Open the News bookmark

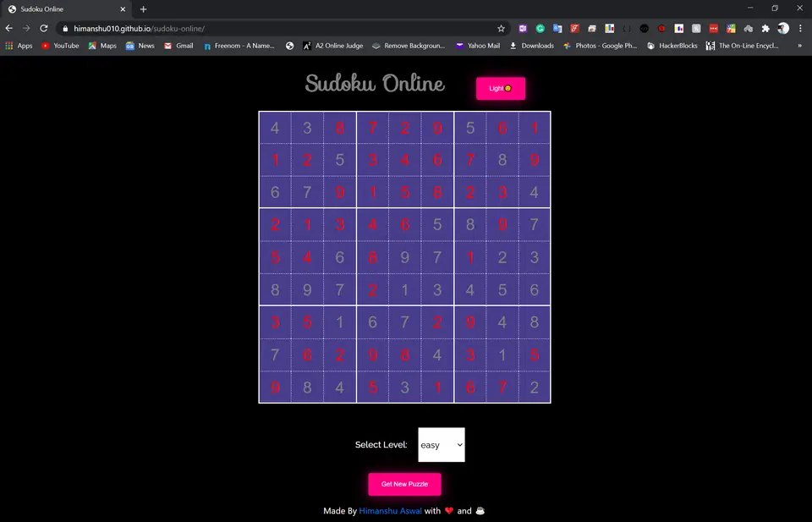point(140,46)
